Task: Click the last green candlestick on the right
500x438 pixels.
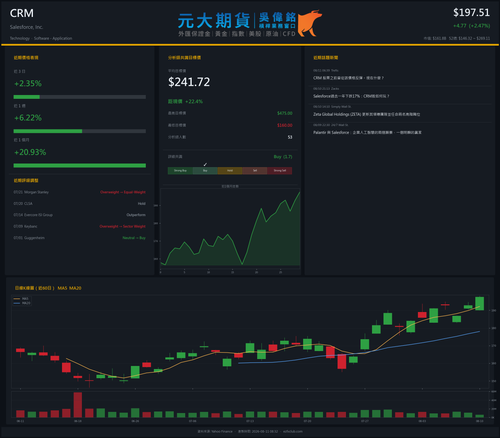Action: [480, 303]
